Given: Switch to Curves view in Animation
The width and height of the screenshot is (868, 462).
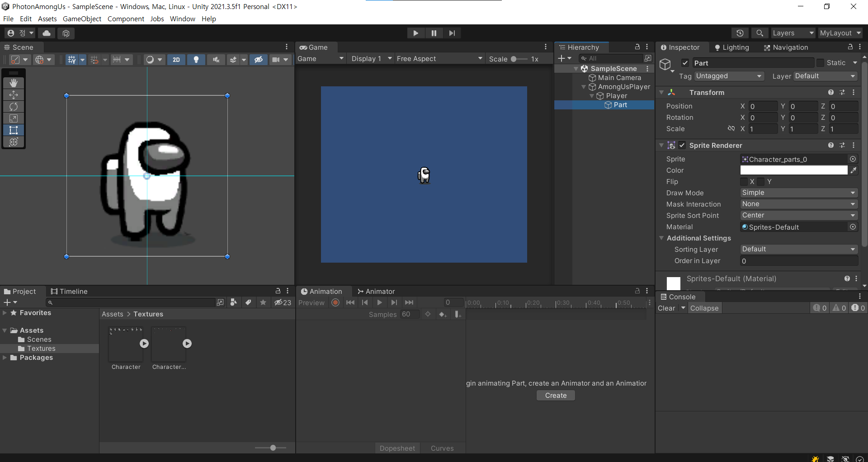Looking at the screenshot, I should [x=442, y=448].
